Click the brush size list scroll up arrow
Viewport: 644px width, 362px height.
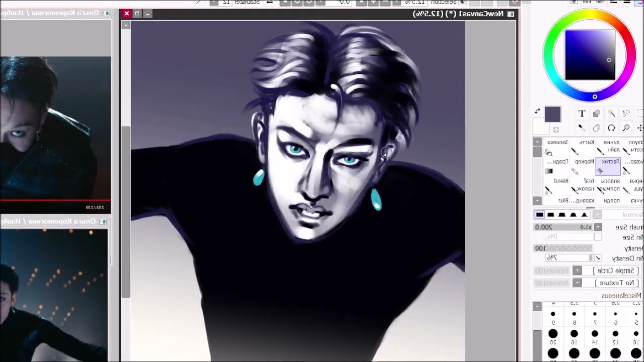537,306
